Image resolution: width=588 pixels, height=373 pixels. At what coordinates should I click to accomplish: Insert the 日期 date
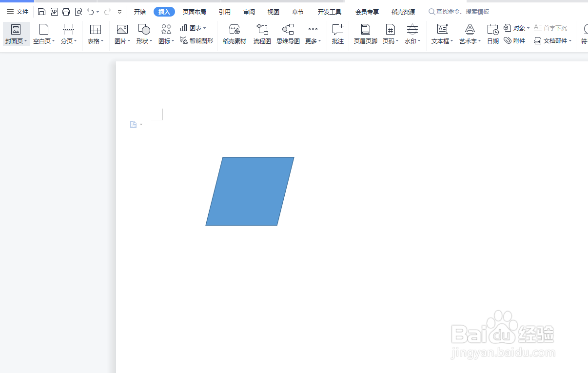(x=493, y=34)
